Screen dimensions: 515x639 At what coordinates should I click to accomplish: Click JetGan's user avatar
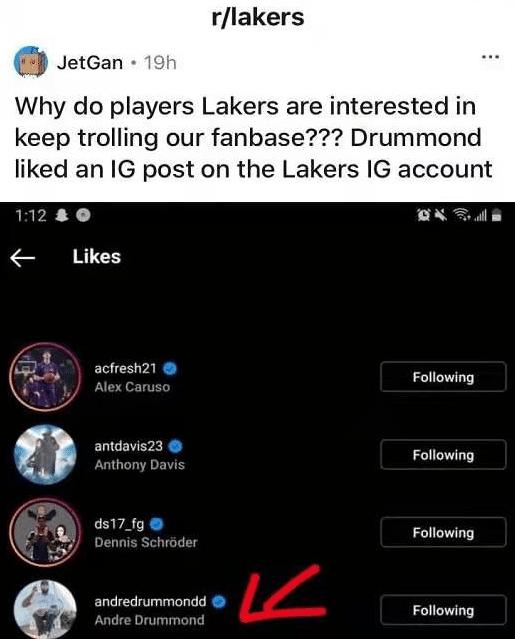point(31,62)
